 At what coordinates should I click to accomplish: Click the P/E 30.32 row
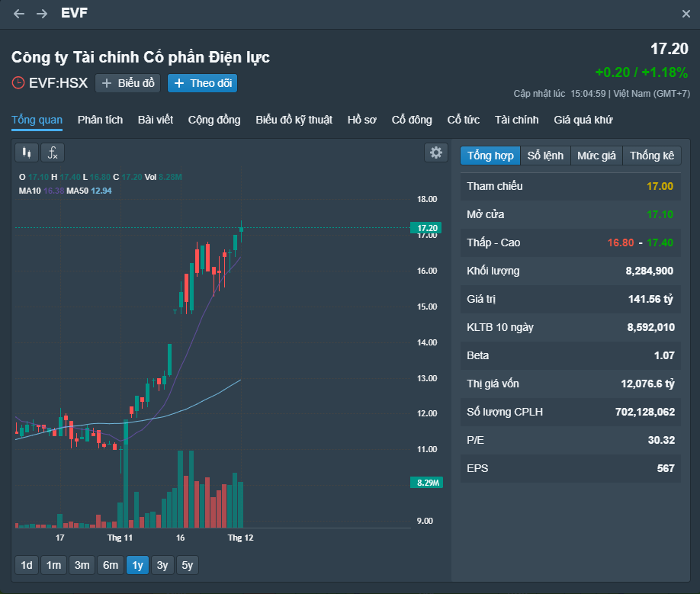pyautogui.click(x=570, y=440)
